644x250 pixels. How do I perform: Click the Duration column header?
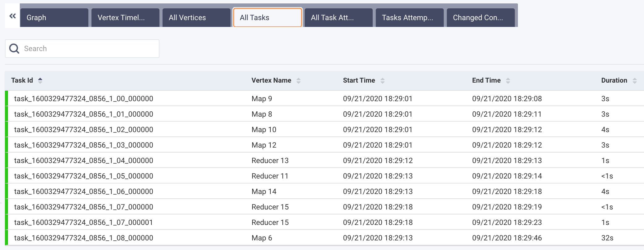point(614,80)
